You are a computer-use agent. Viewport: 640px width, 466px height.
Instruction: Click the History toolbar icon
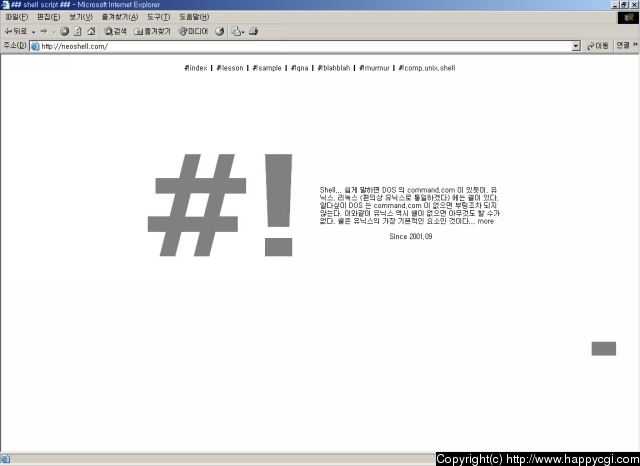coord(219,31)
